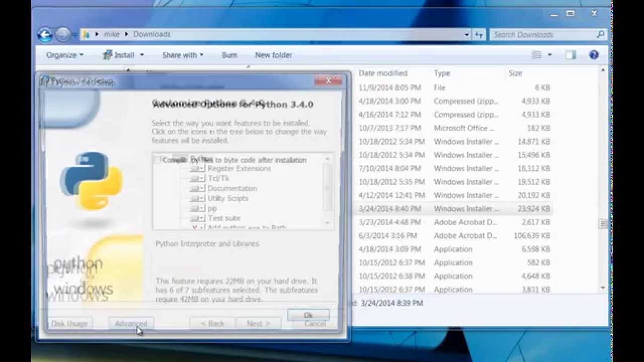Open the Test suite drive icon dropdown
Viewport: 644px width, 362px height.
(197, 218)
